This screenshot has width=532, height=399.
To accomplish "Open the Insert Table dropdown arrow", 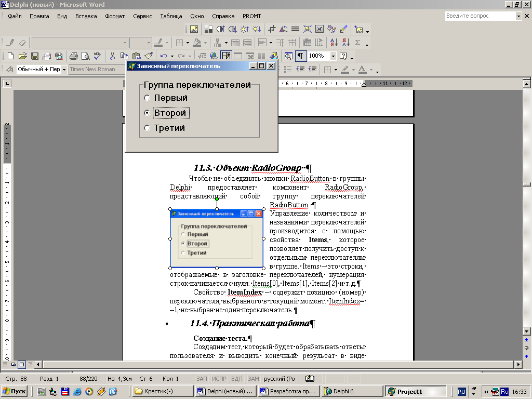I will (226, 43).
